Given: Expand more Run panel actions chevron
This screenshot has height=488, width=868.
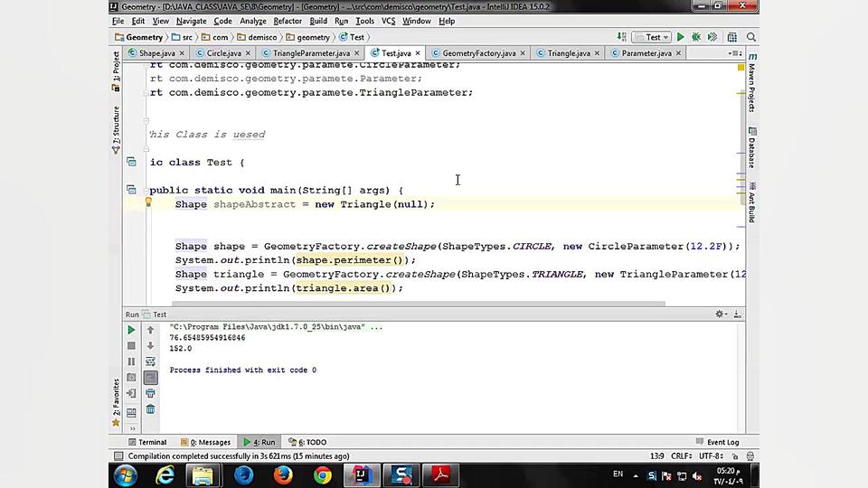Looking at the screenshot, I should 132,428.
